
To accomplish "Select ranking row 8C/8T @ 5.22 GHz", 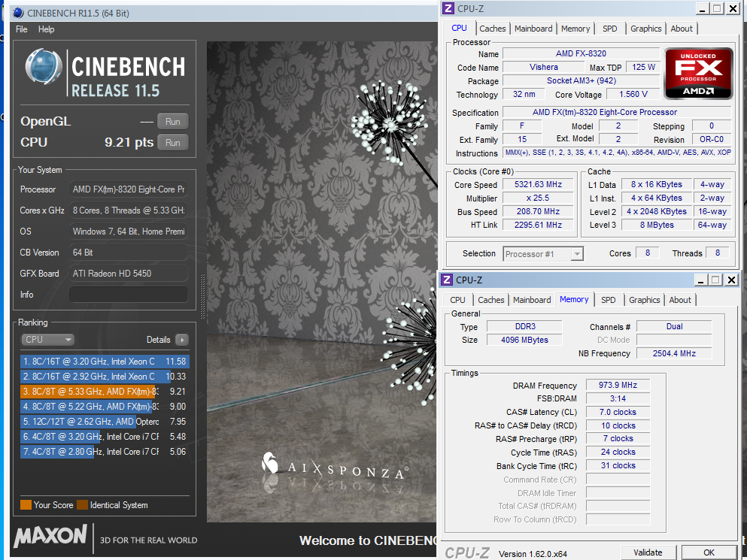I will coord(105,406).
